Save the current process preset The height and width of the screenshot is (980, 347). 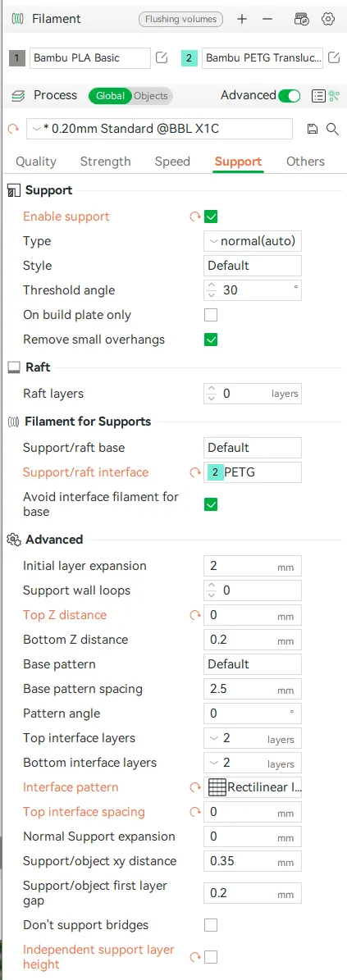click(313, 129)
